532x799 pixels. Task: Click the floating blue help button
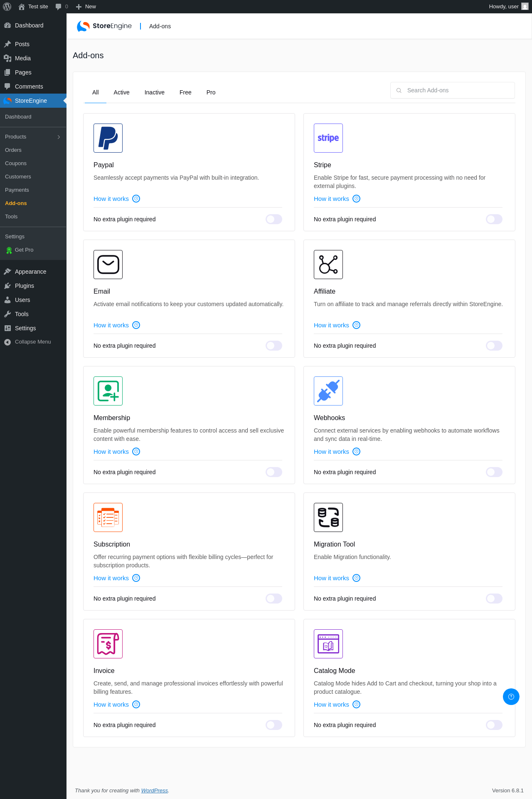pyautogui.click(x=511, y=697)
